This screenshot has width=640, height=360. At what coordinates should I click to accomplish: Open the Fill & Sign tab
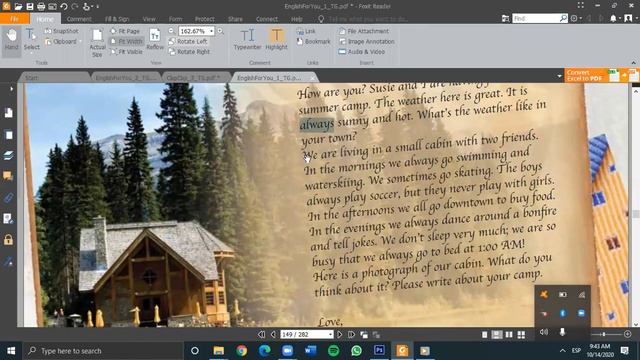pyautogui.click(x=117, y=19)
